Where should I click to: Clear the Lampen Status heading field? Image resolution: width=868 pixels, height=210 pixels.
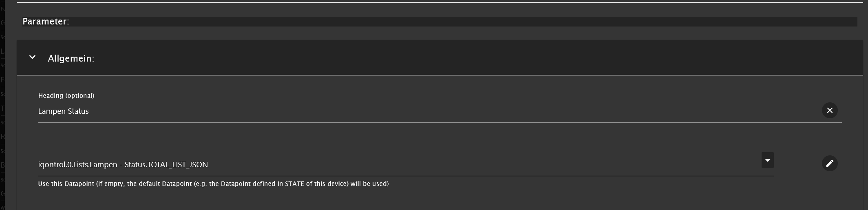[829, 111]
